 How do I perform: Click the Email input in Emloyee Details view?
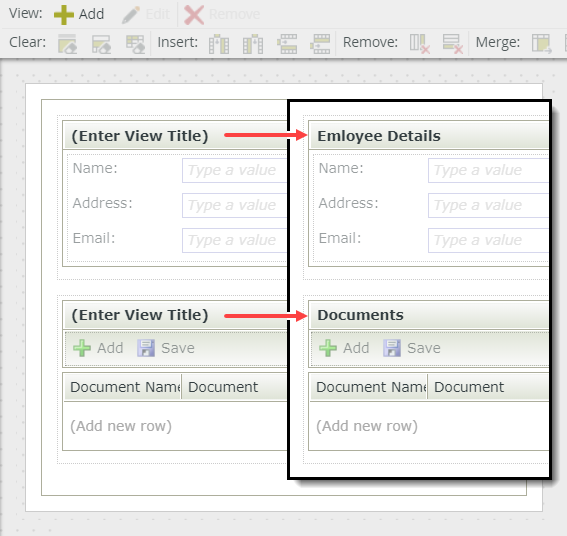tap(488, 241)
